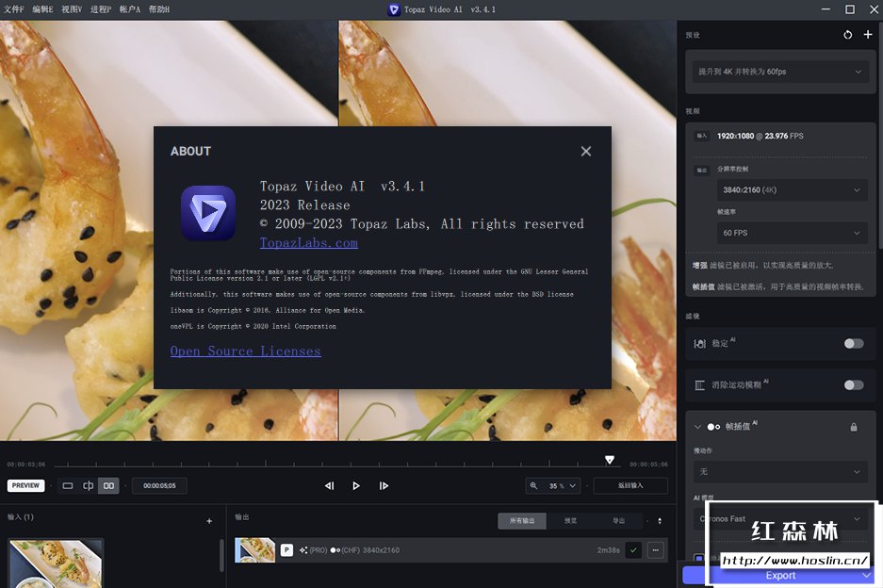883x588 pixels.
Task: Click the lock icon on 帧插值 section
Action: click(854, 427)
